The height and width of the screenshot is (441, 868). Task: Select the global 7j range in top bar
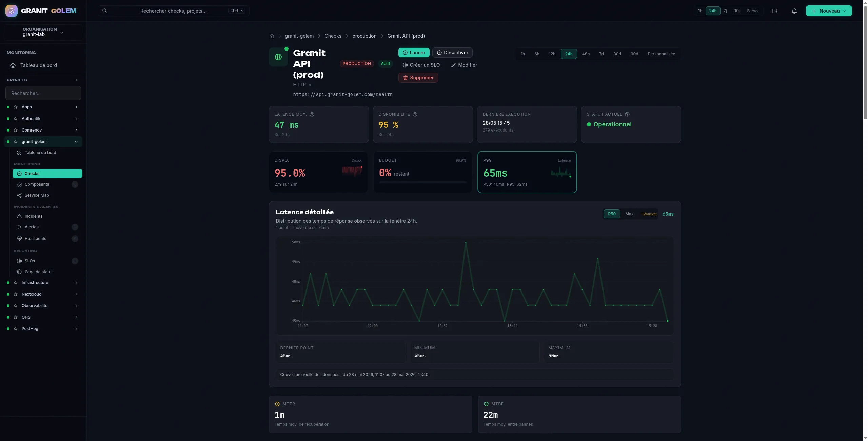725,11
